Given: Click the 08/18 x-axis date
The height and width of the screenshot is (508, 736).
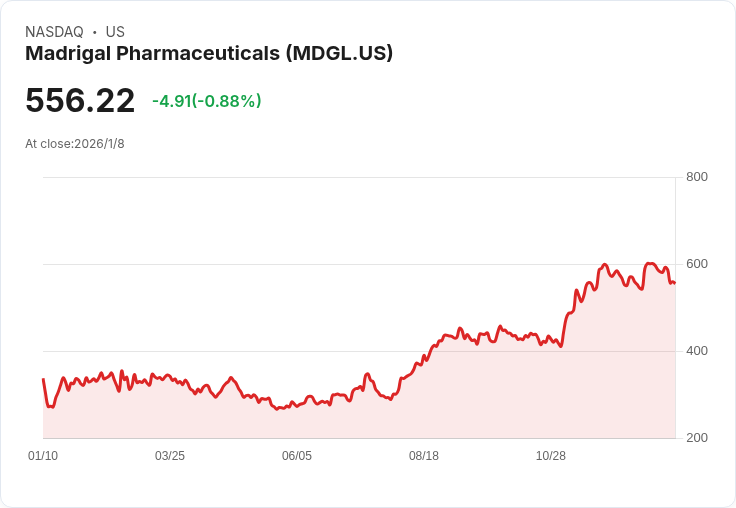Looking at the screenshot, I should 424,456.
